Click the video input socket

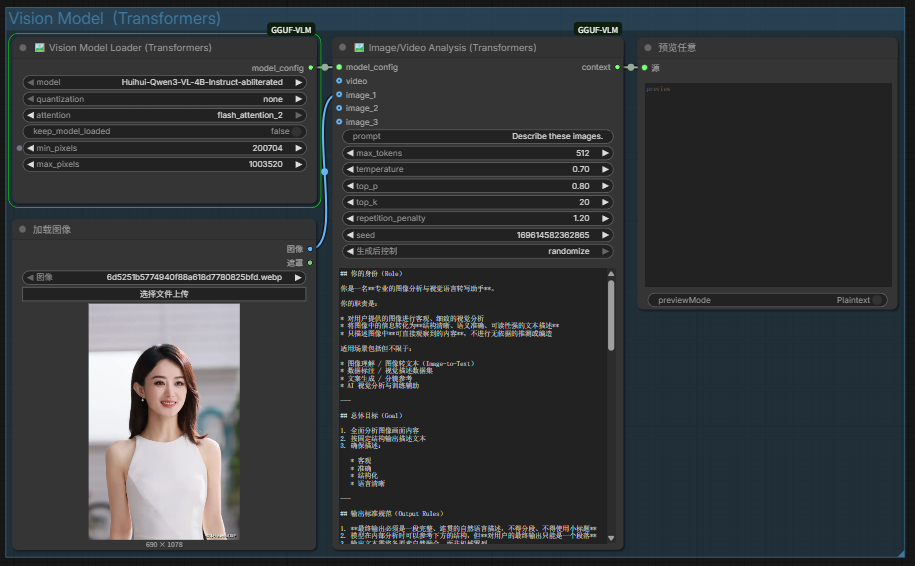pos(339,81)
